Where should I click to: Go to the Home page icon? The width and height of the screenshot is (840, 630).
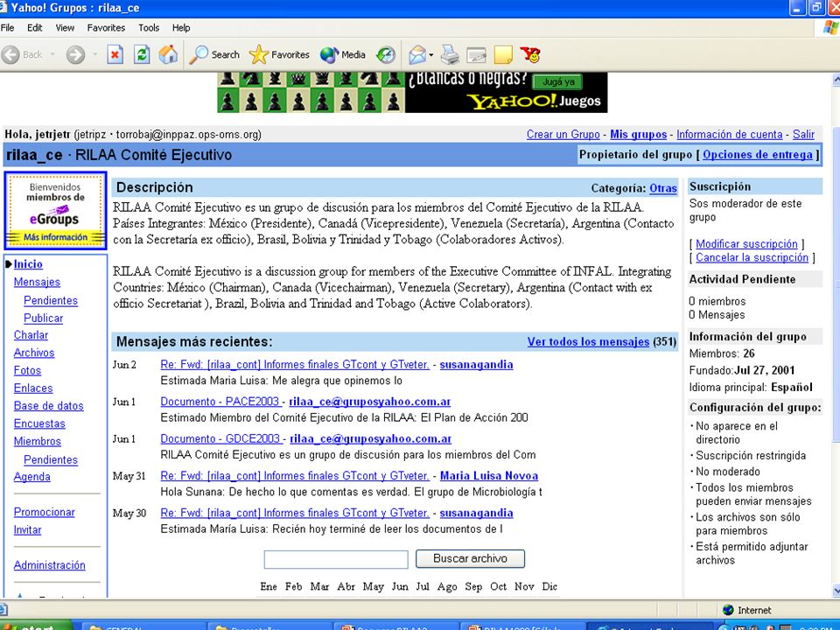click(168, 54)
